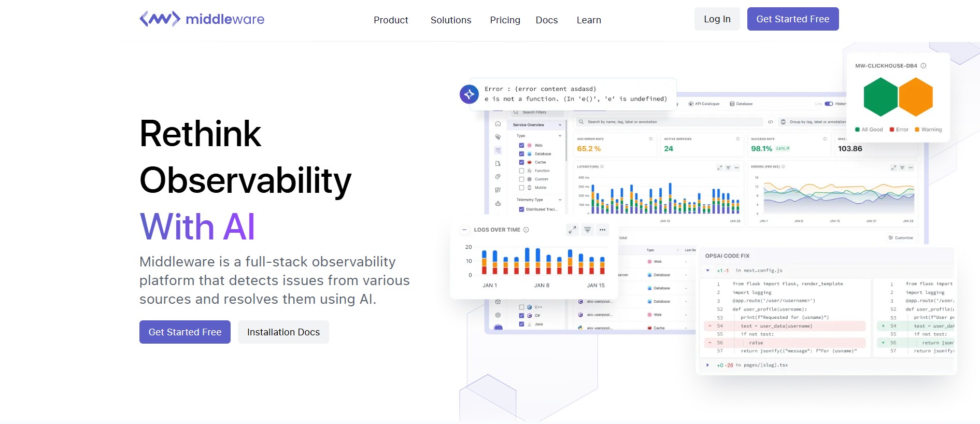Click the Middleware logo icon
The image size is (980, 424).
pos(160,19)
